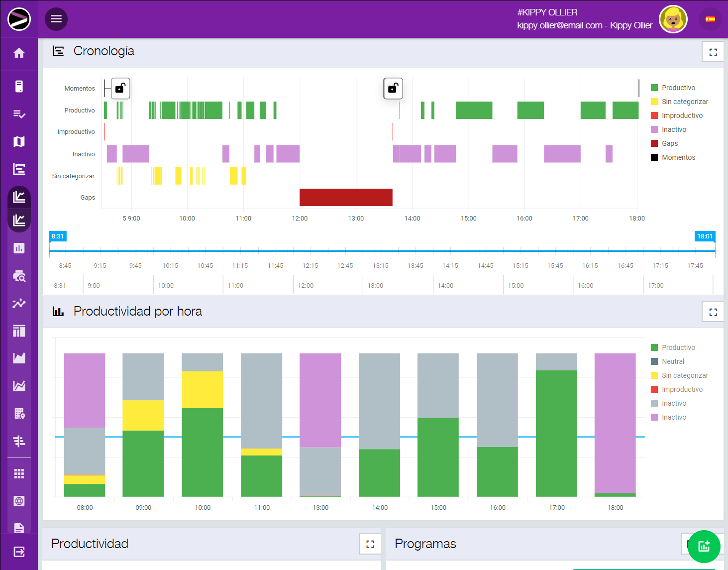Click the home icon in sidebar
This screenshot has height=570, width=728.
coord(19,53)
